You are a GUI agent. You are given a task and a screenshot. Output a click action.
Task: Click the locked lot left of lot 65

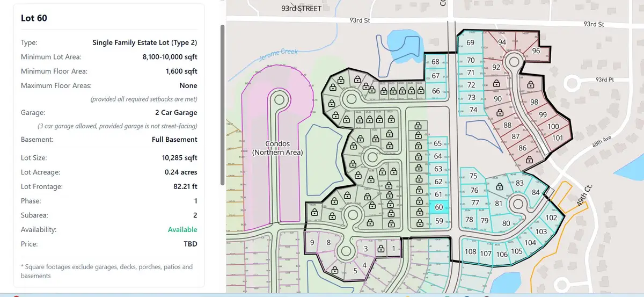point(419,144)
